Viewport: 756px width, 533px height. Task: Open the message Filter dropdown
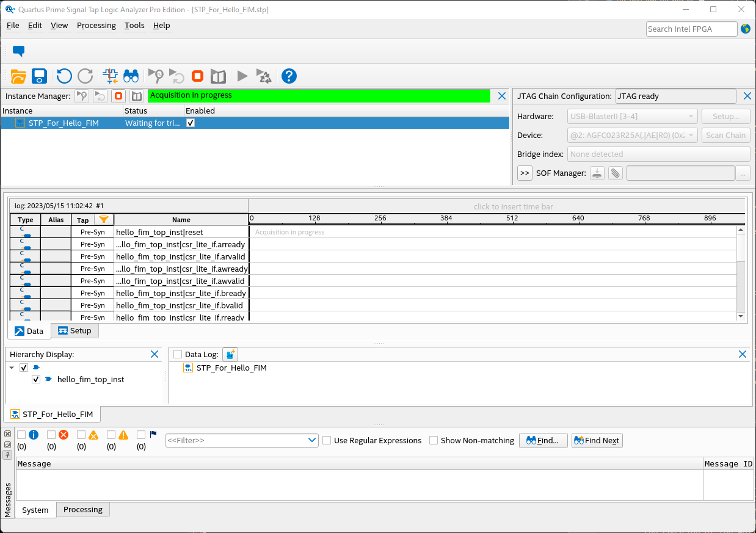[x=312, y=440]
